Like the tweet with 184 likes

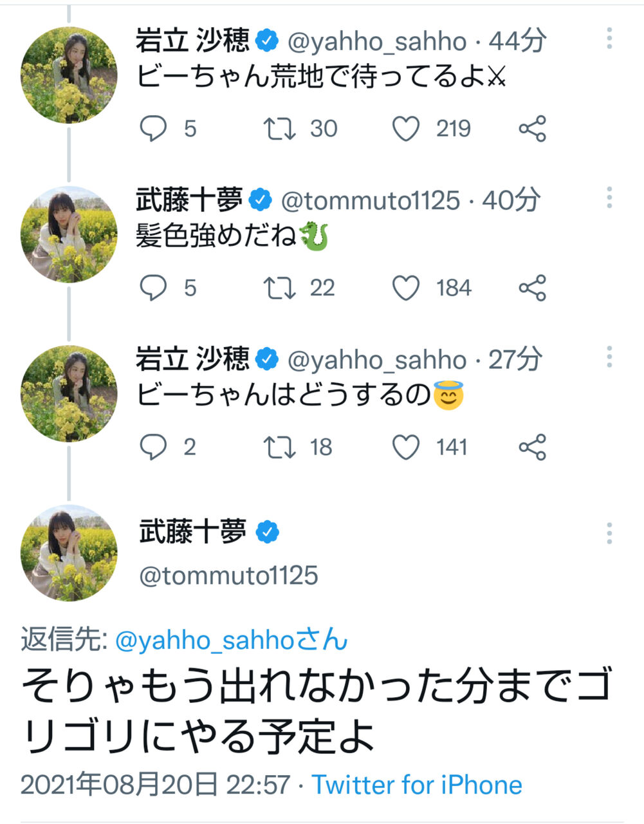coord(406,288)
